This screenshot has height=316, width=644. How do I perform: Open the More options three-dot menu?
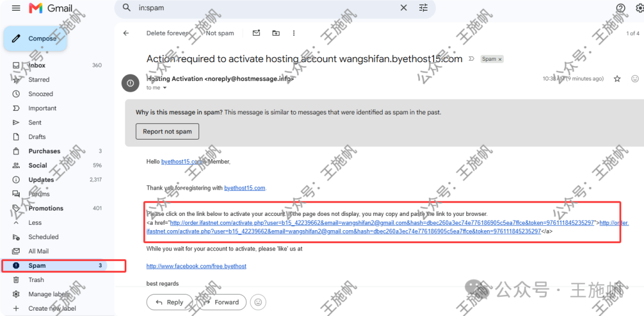[x=293, y=33]
